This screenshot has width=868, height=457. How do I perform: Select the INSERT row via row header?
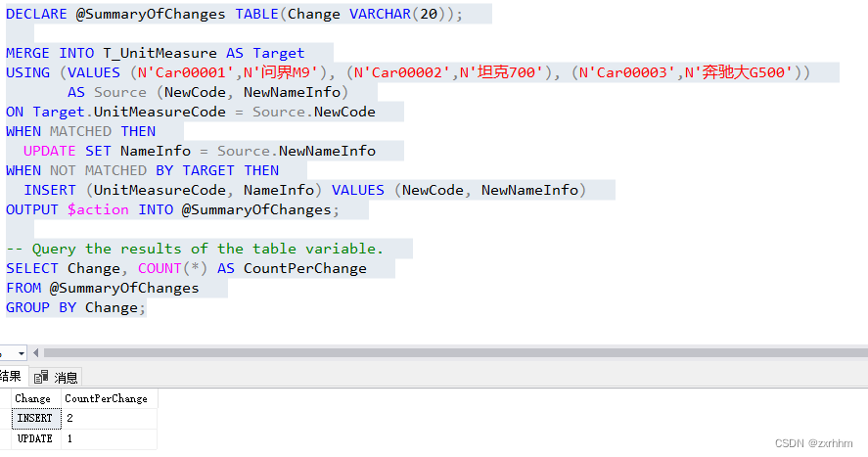pos(5,418)
